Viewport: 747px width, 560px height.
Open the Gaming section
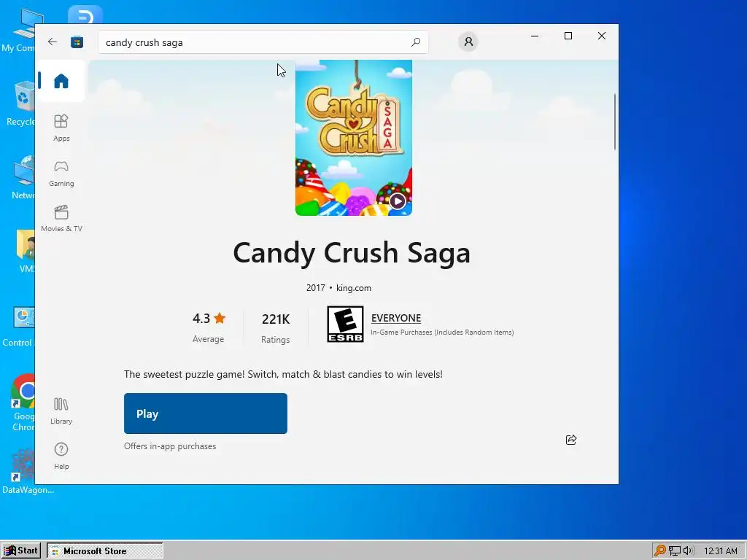[61, 173]
